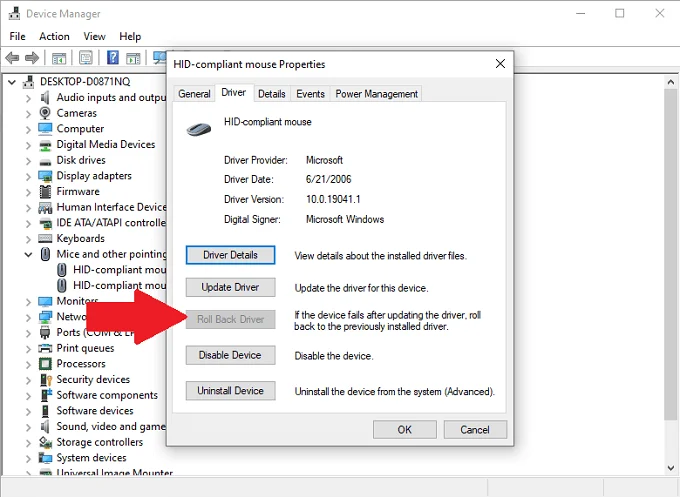
Task: Expand the Display adapters node
Action: pyautogui.click(x=28, y=177)
